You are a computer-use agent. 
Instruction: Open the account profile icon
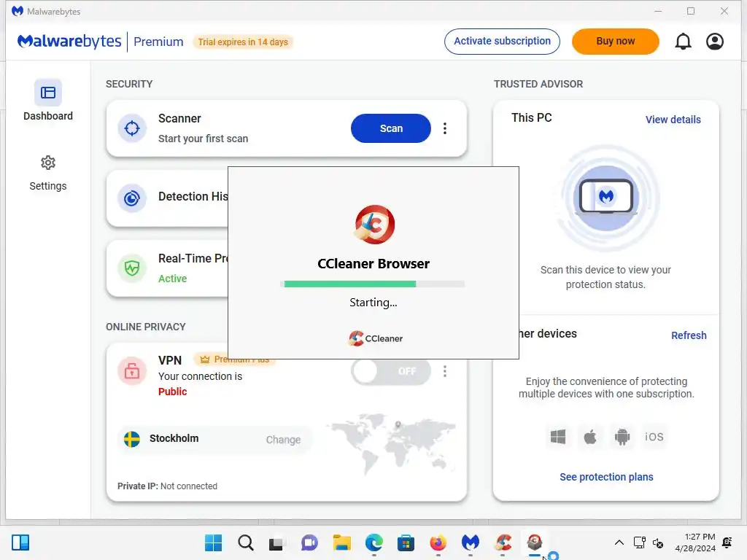pyautogui.click(x=715, y=42)
